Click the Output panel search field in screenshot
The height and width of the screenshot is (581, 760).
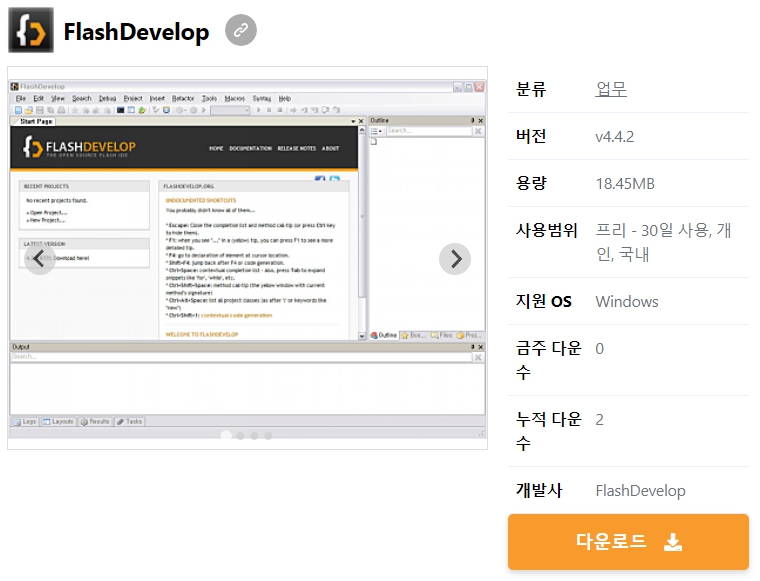point(241,357)
